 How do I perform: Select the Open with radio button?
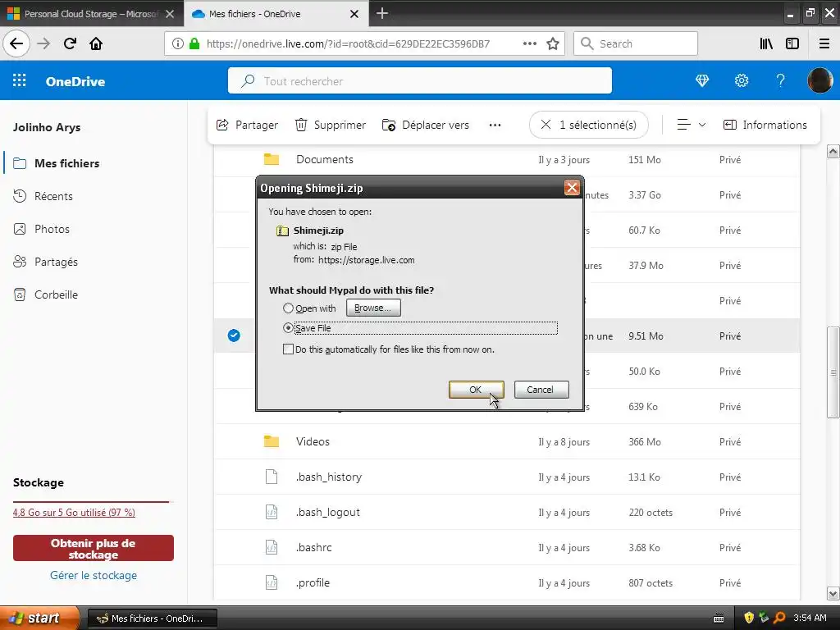click(288, 308)
